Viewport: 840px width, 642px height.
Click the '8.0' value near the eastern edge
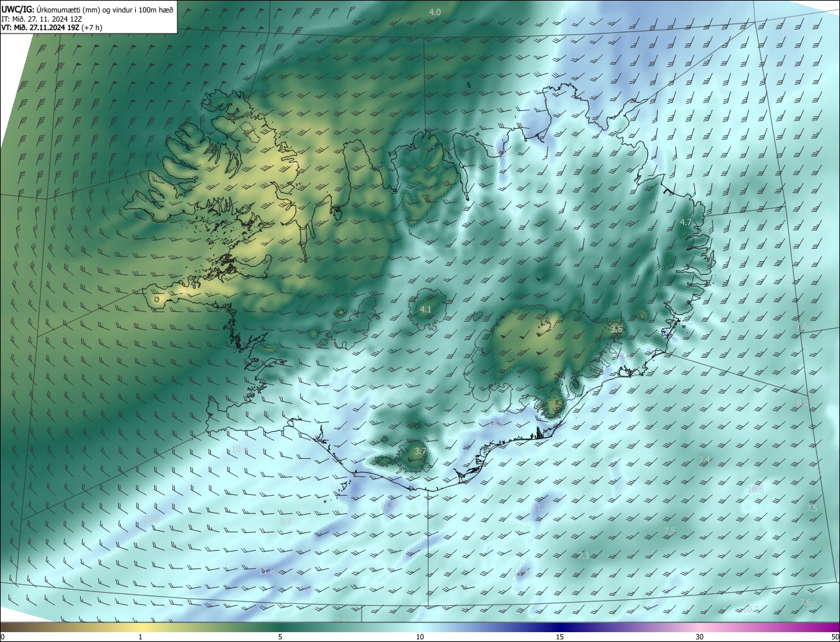point(803,402)
